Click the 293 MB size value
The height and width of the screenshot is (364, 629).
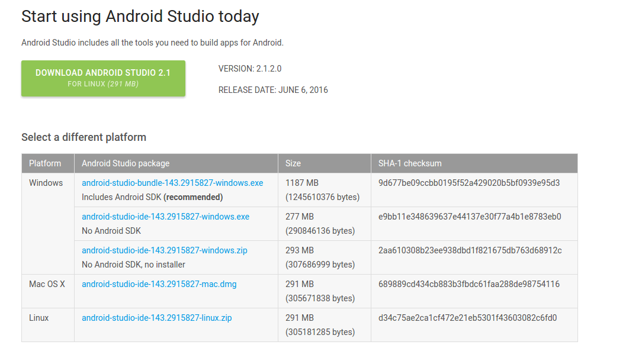point(300,250)
